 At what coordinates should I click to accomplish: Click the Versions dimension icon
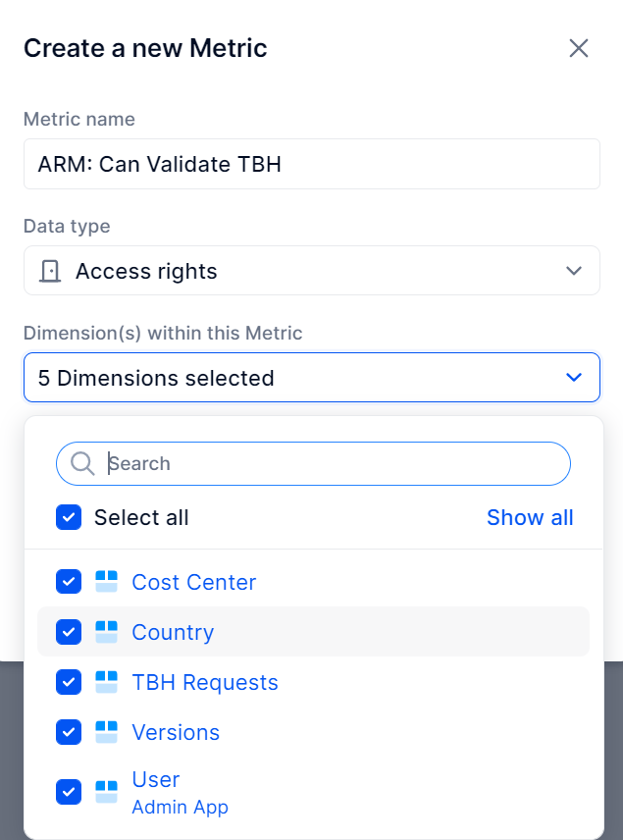(x=106, y=732)
